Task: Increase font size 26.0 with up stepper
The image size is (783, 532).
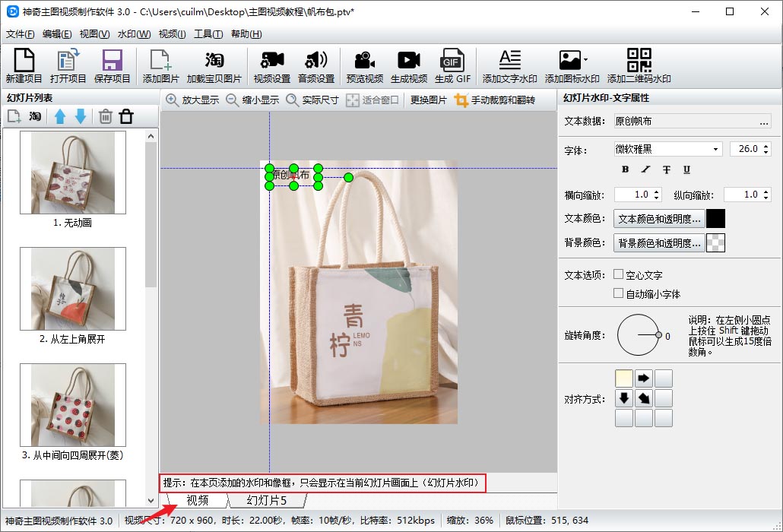Action: point(766,146)
